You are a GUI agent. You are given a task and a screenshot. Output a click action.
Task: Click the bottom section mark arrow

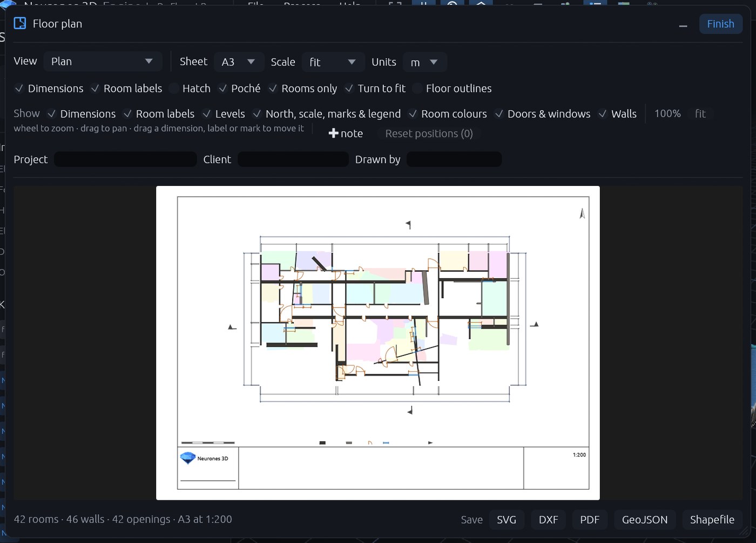point(410,411)
